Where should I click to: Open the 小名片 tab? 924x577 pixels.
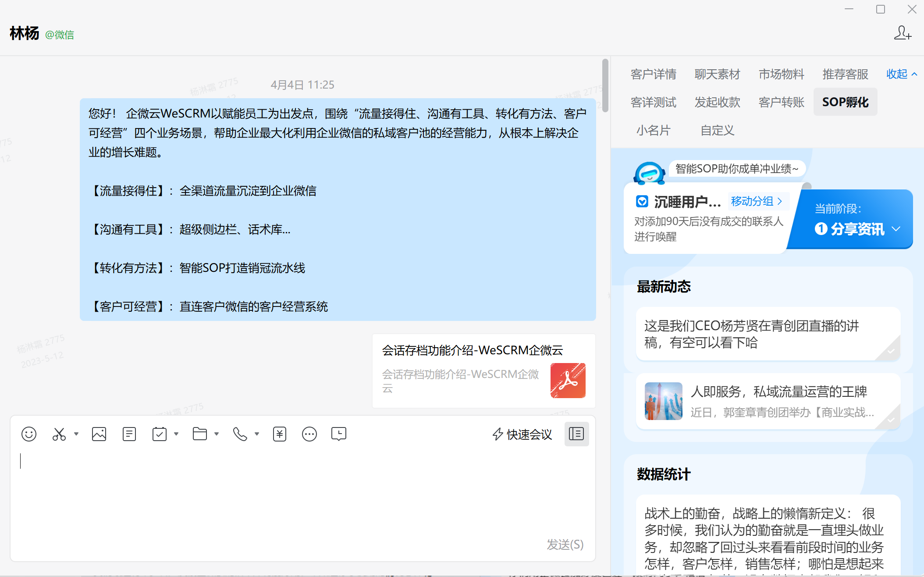pos(654,130)
